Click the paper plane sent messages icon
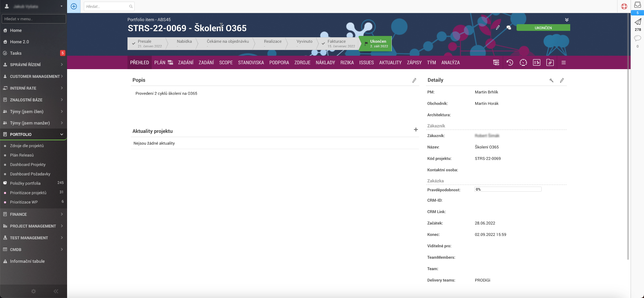Viewport: 644px width, 298px height. tap(637, 22)
